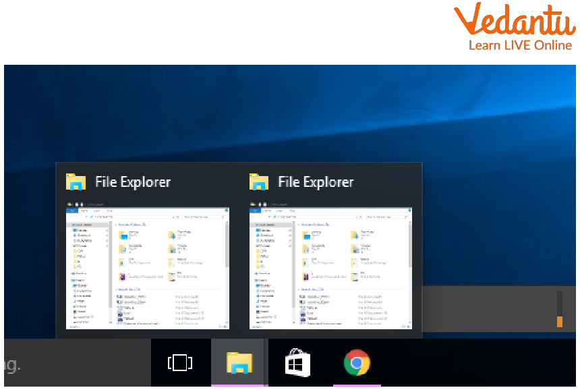Viewport: 580px width, 392px height.
Task: Select the right "File Explorer" title label
Action: (316, 182)
